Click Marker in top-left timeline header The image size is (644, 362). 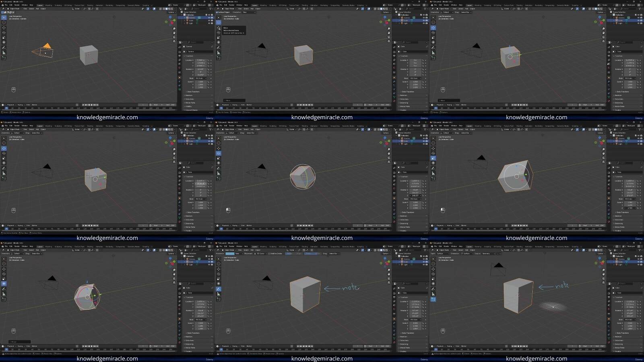(35, 105)
